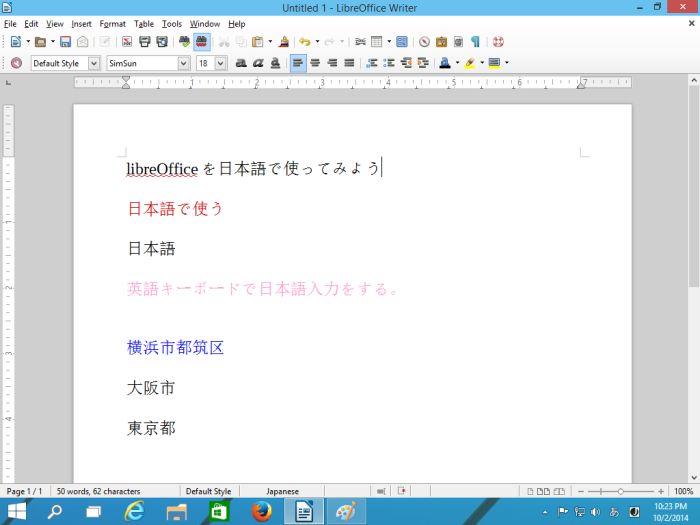The width and height of the screenshot is (700, 525).
Task: Expand the Default Style paragraph dropdown
Action: 94,63
